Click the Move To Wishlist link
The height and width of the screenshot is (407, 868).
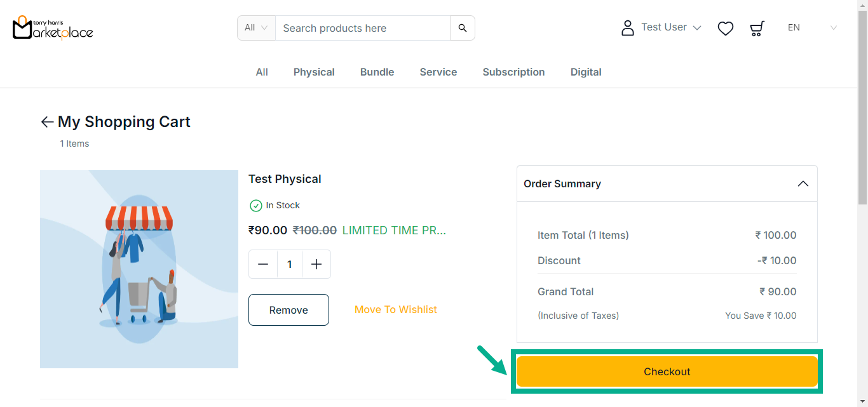point(396,310)
